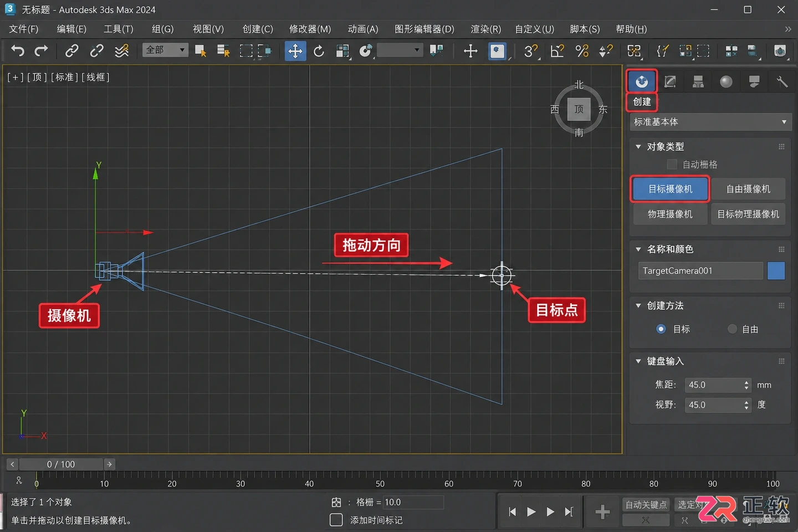798x532 pixels.
Task: Switch to the Utilities wrench tab
Action: click(782, 82)
